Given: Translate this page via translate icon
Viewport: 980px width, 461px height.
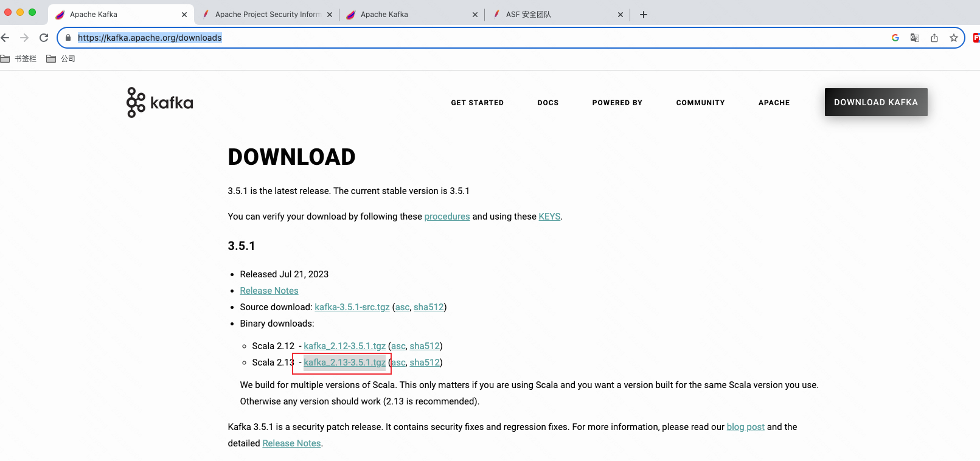Looking at the screenshot, I should 915,38.
